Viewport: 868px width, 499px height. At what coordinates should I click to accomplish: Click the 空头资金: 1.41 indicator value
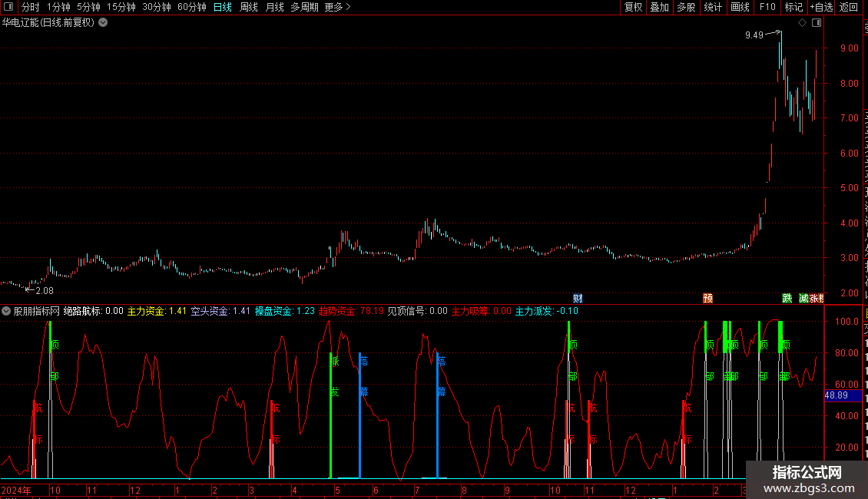click(220, 311)
